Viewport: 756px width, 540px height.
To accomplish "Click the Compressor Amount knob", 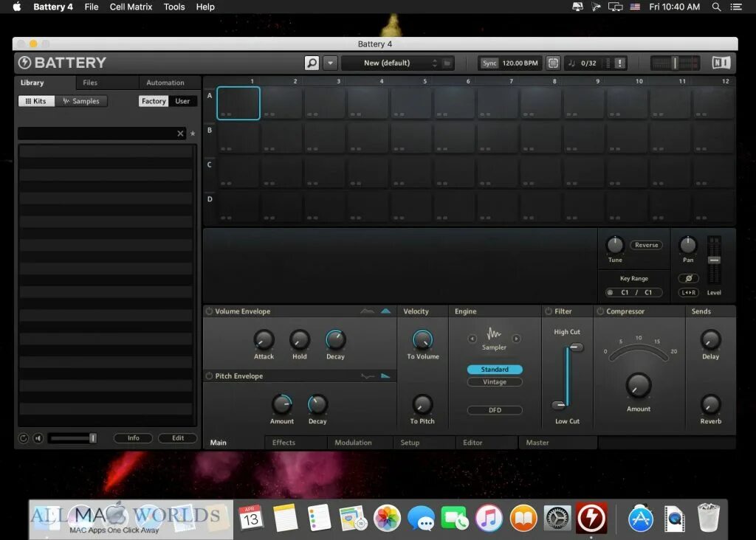I will [x=639, y=386].
